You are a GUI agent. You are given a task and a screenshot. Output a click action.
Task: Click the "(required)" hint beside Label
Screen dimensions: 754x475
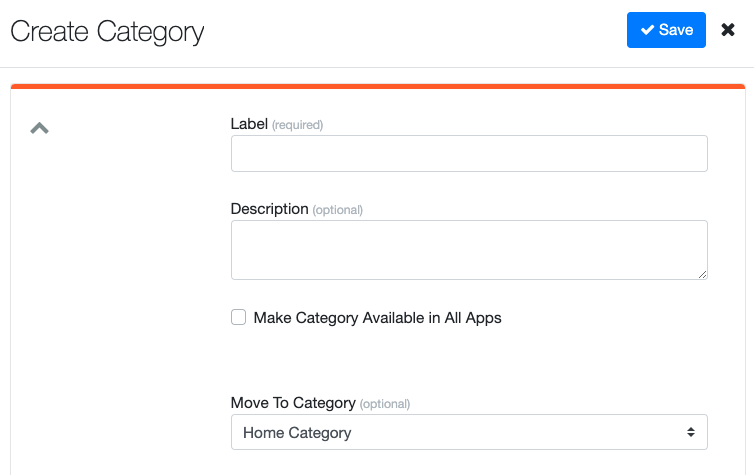297,125
